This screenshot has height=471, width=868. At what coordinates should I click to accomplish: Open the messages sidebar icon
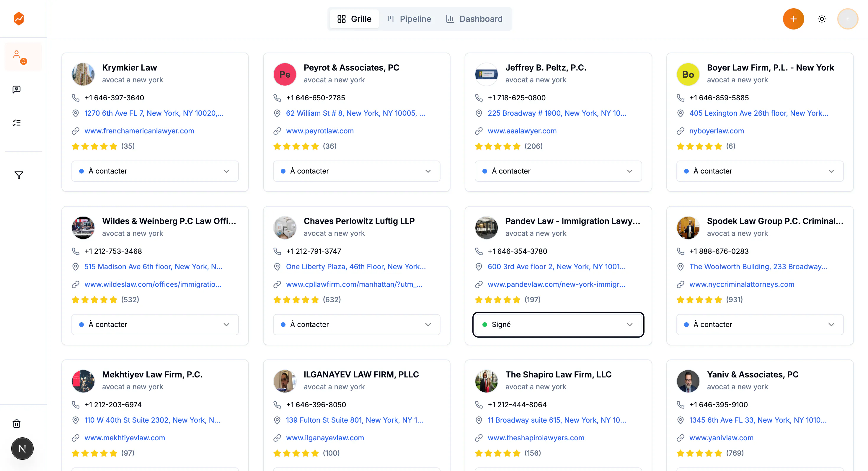click(17, 89)
